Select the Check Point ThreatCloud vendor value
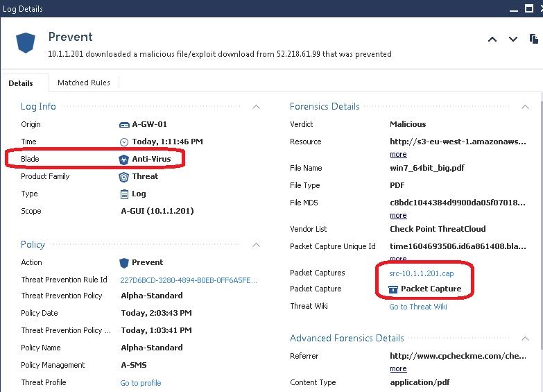Screen dimensions: 543x392 438,229
